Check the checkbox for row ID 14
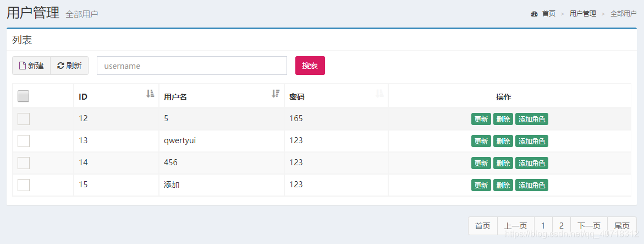Viewport: 644px width, 244px height. [24, 163]
